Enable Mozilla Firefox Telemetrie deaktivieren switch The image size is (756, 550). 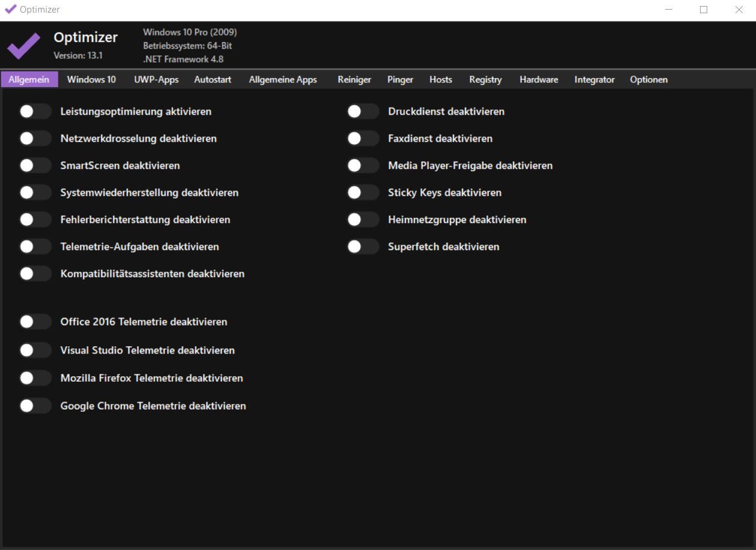point(35,378)
